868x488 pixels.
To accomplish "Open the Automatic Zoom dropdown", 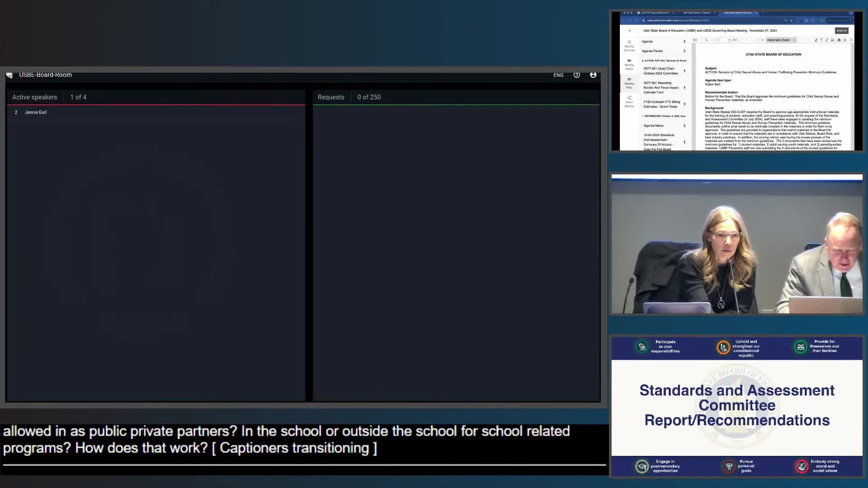I will pyautogui.click(x=781, y=40).
